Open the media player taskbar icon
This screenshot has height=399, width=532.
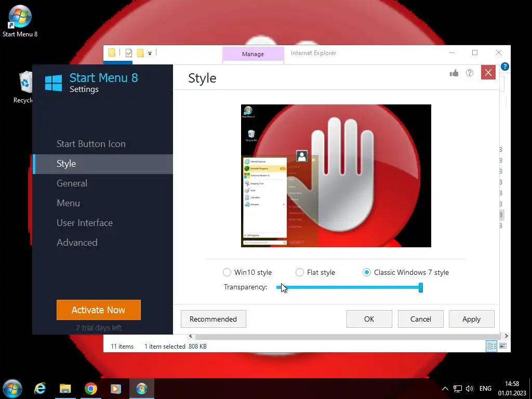[x=116, y=389]
